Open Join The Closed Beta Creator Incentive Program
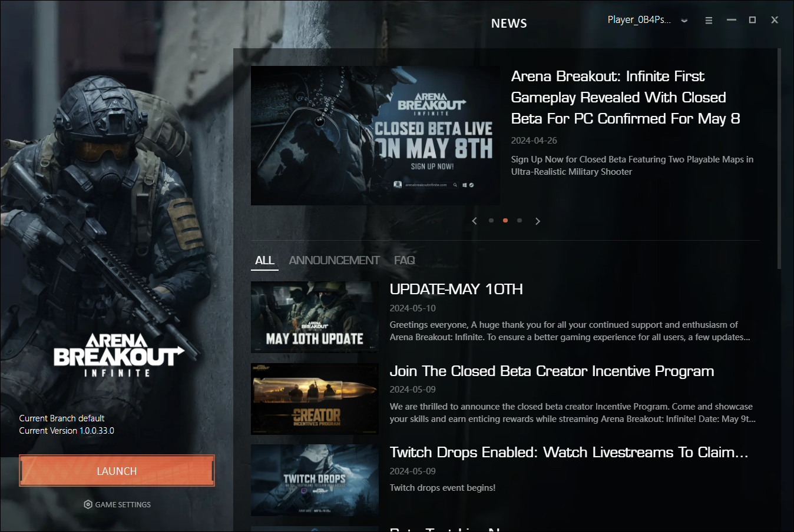 click(x=552, y=371)
